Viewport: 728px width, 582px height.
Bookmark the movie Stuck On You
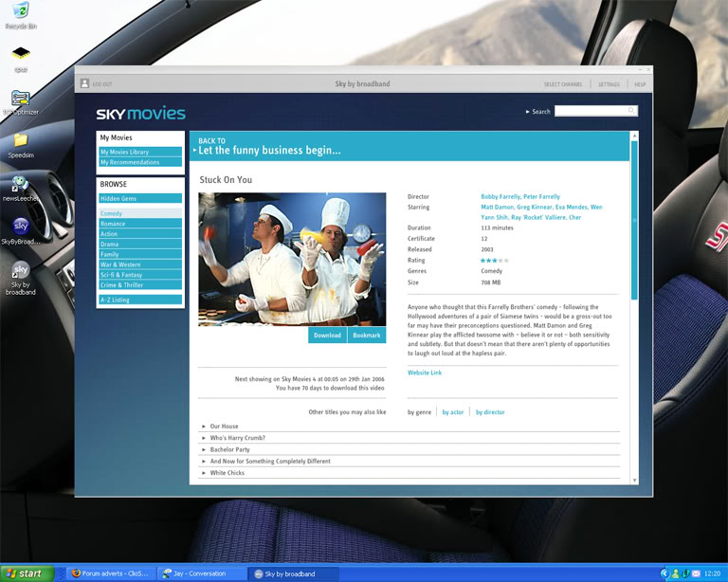(366, 336)
